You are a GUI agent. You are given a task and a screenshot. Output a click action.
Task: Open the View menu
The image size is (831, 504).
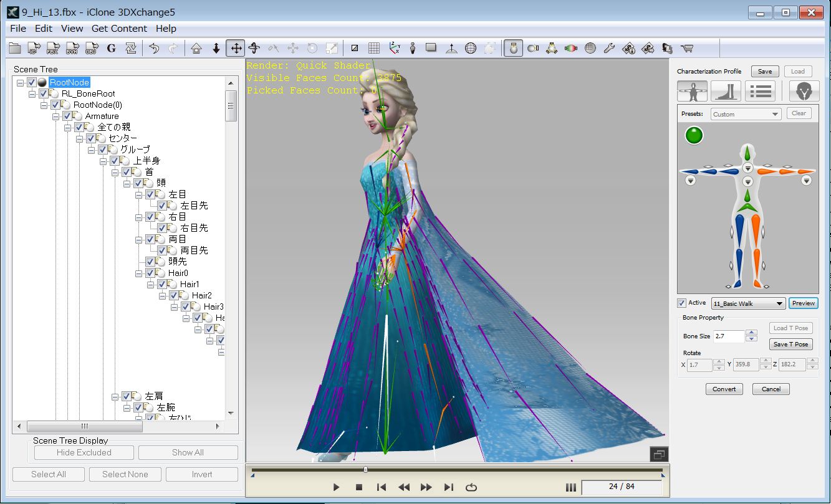(72, 29)
